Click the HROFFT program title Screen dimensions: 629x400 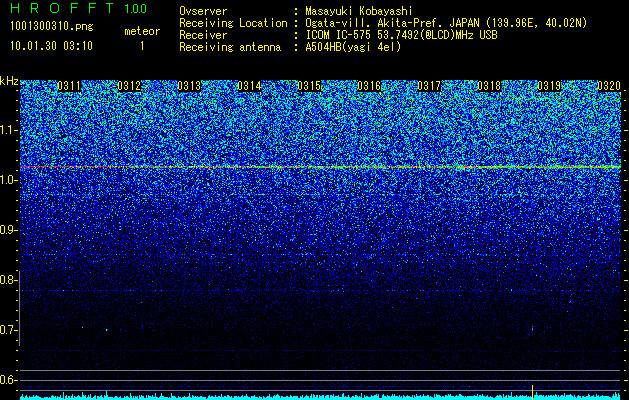coord(62,8)
